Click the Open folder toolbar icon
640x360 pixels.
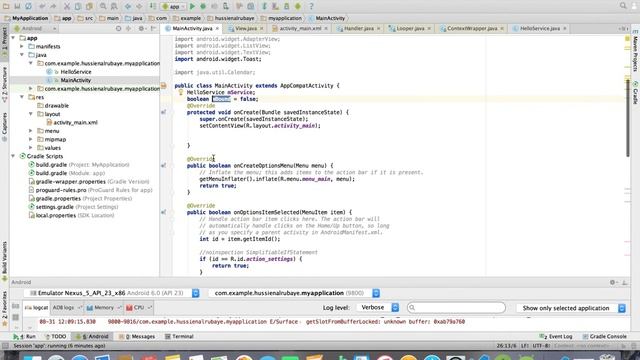point(6,6)
